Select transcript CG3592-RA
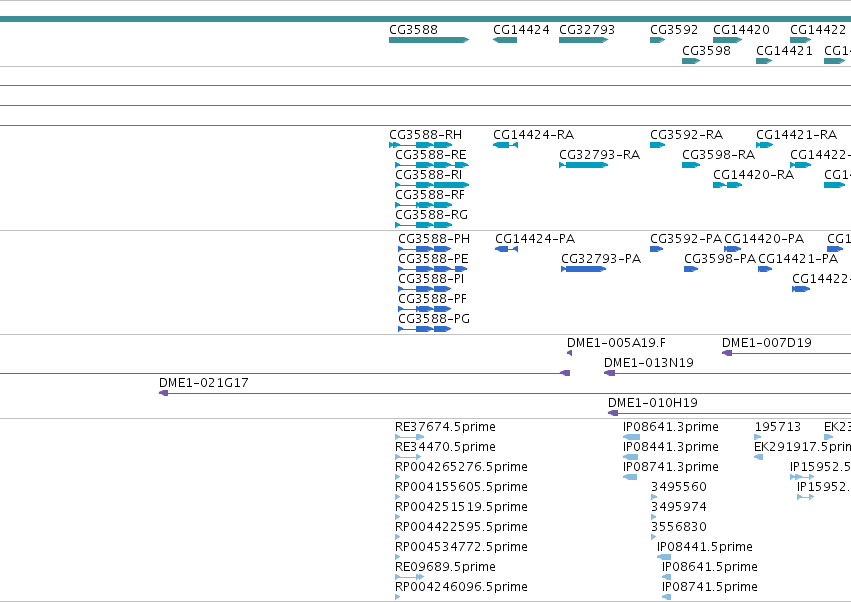Image resolution: width=851 pixels, height=602 pixels. tap(657, 145)
